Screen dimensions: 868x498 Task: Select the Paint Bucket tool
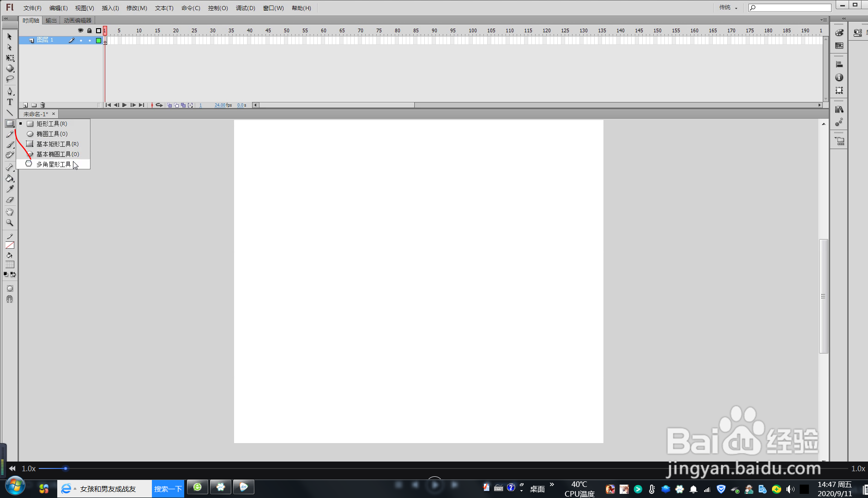click(10, 179)
